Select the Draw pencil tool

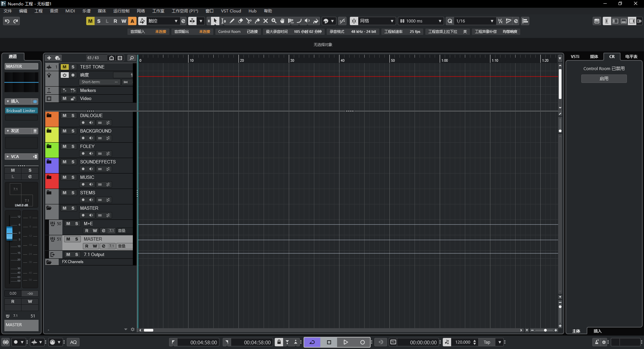pyautogui.click(x=232, y=21)
